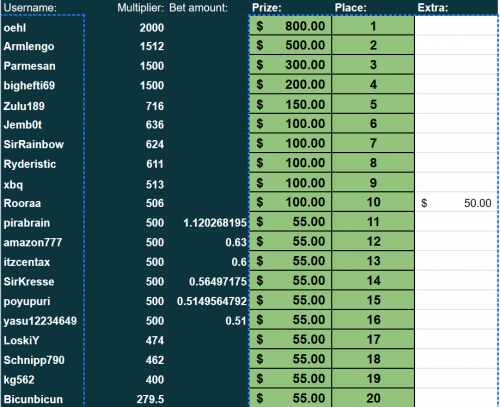This screenshot has height=407, width=500.
Task: Select the 'LoskiY' username cell
Action: 42,340
